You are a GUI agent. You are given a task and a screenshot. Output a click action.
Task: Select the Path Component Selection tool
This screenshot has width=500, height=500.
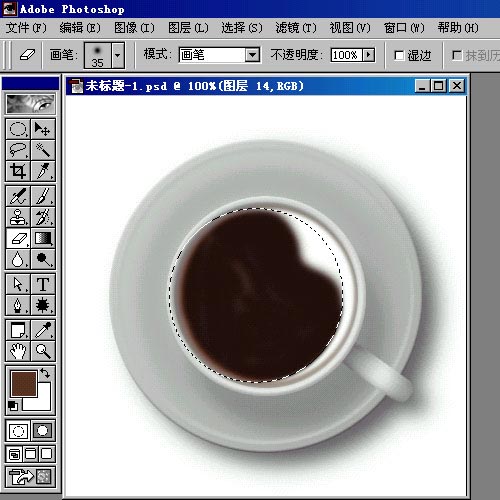pos(18,284)
